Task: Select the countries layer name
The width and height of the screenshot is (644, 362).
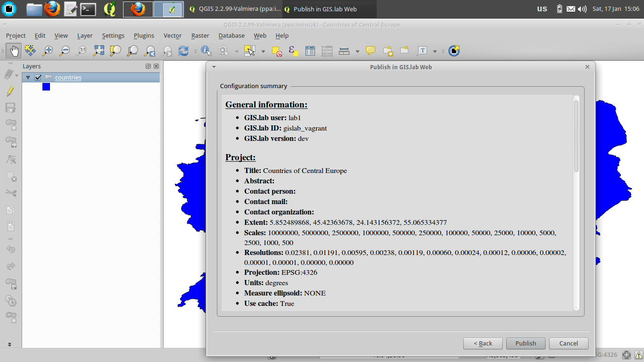Action: pos(68,77)
